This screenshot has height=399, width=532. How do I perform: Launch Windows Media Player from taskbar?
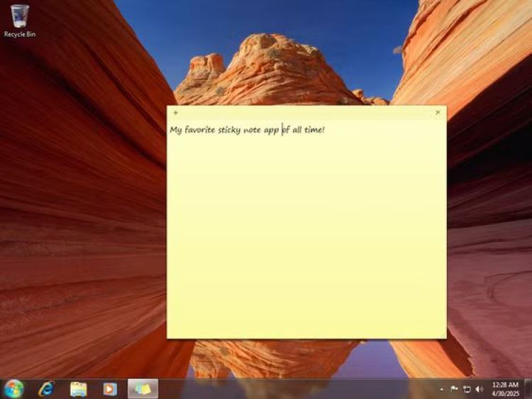click(110, 388)
